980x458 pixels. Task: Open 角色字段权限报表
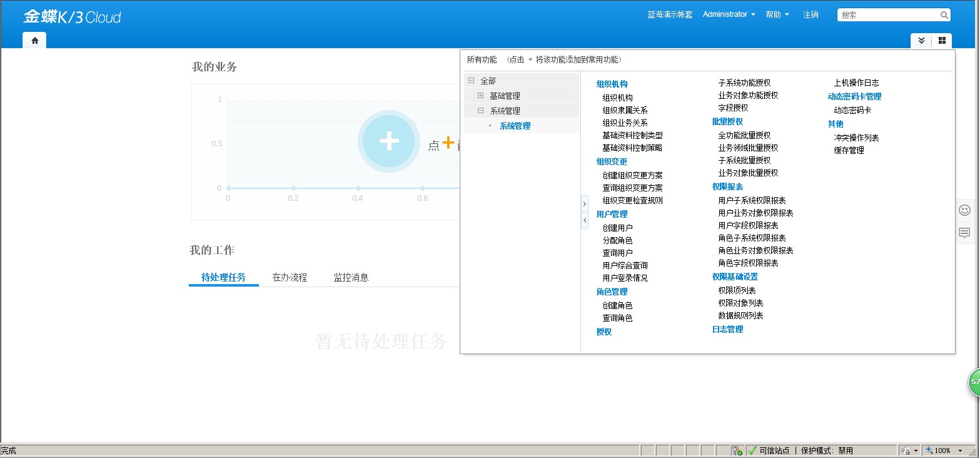click(748, 263)
